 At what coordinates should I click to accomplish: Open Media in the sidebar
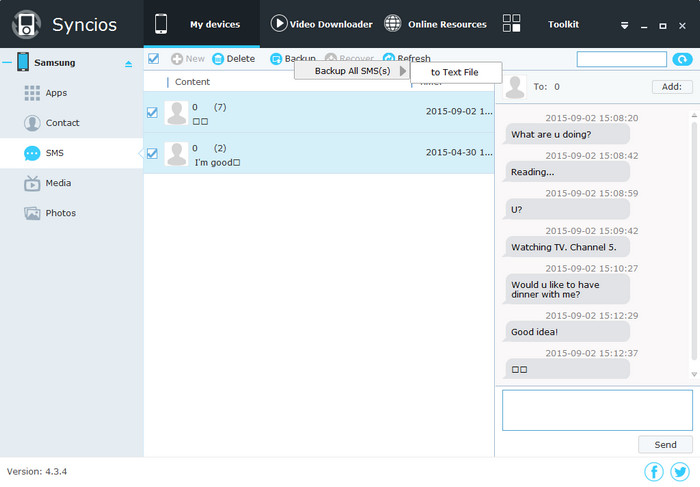point(71,183)
